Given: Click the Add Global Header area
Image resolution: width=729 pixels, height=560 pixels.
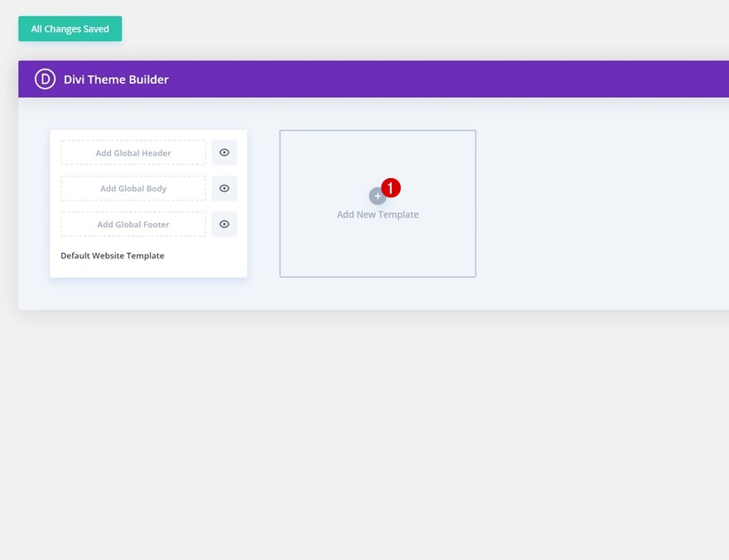Looking at the screenshot, I should [133, 152].
